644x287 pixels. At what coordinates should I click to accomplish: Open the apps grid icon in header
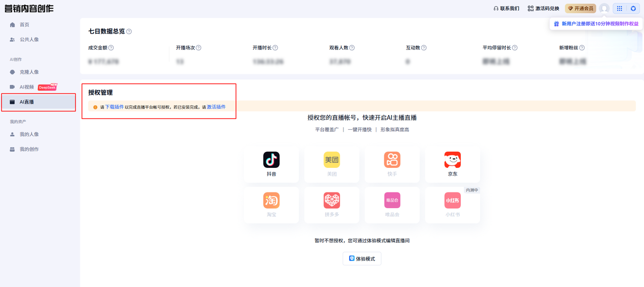(619, 9)
